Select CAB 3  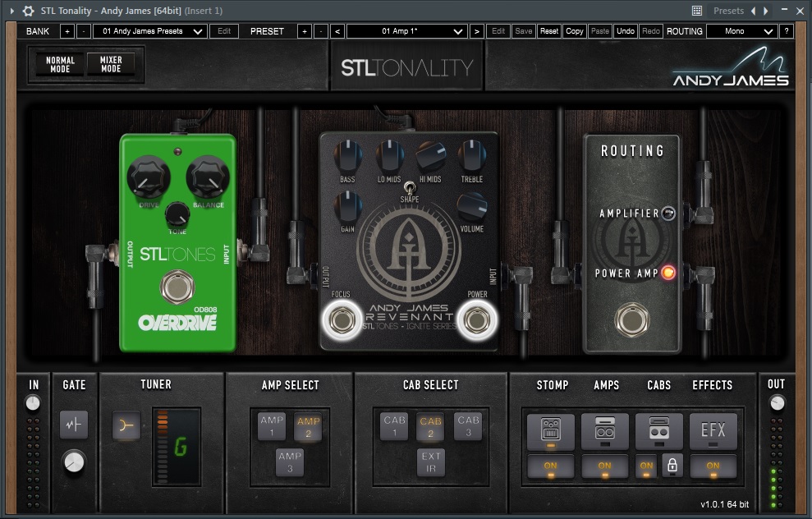pyautogui.click(x=468, y=425)
